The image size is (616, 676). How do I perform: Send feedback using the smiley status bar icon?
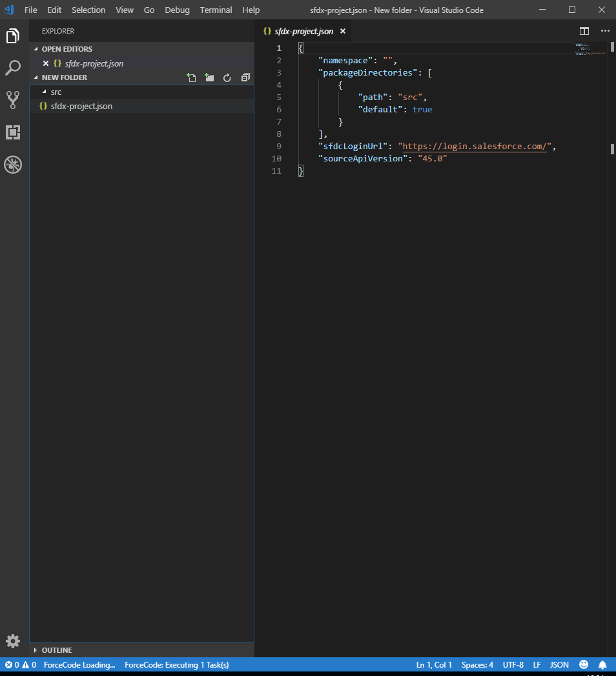coord(583,664)
